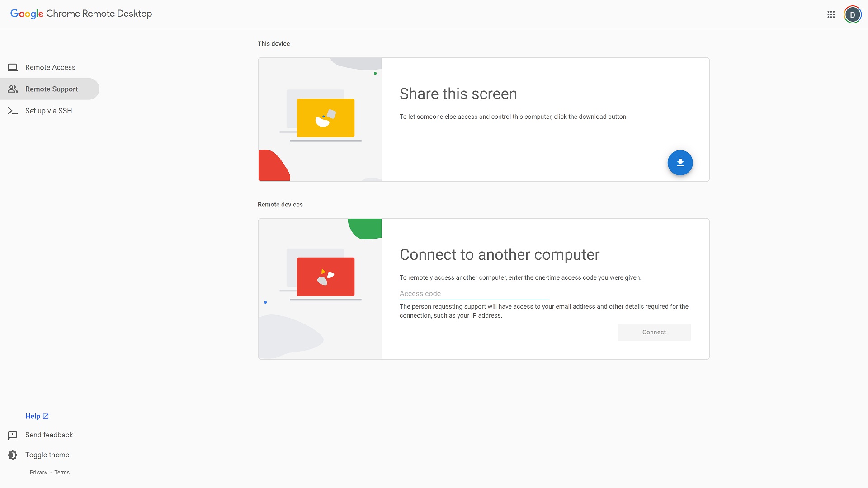Viewport: 868px width, 488px height.
Task: Select Remote Access menu item
Action: point(50,67)
